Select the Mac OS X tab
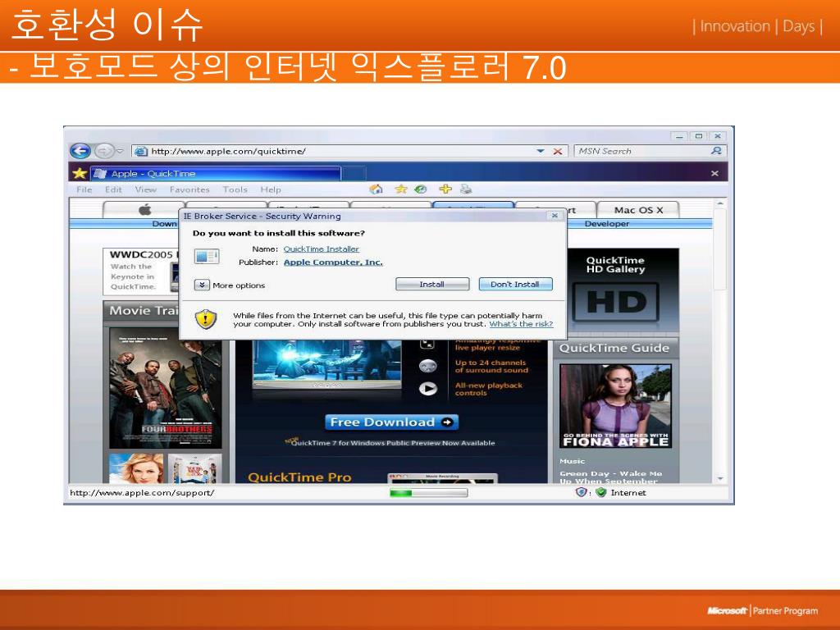The height and width of the screenshot is (630, 840). coord(638,210)
